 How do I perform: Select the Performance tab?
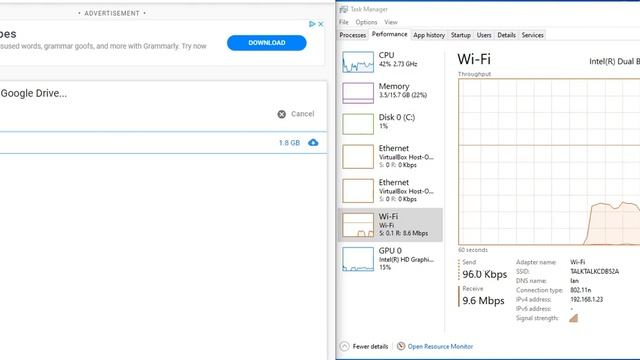coord(389,34)
